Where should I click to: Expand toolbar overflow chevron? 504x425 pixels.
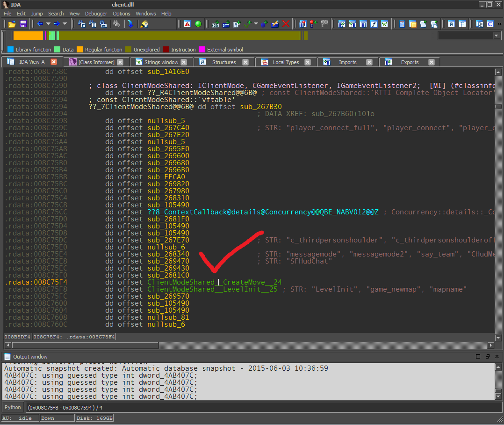click(499, 24)
